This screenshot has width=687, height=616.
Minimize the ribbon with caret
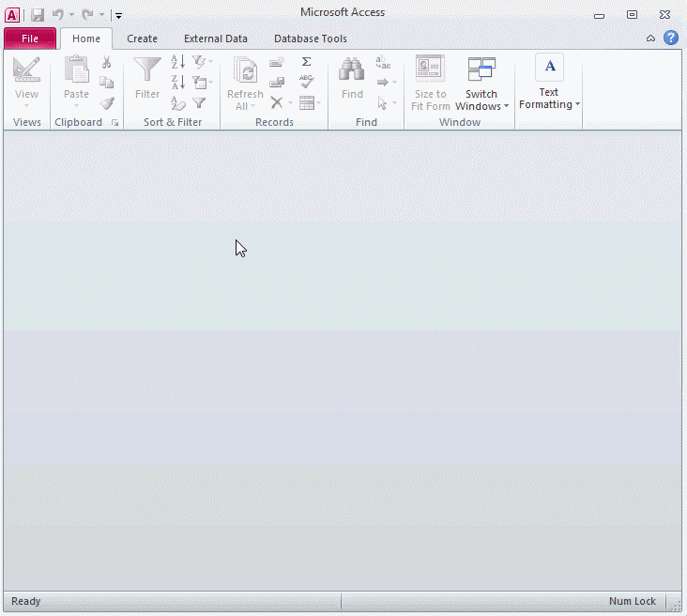[650, 38]
